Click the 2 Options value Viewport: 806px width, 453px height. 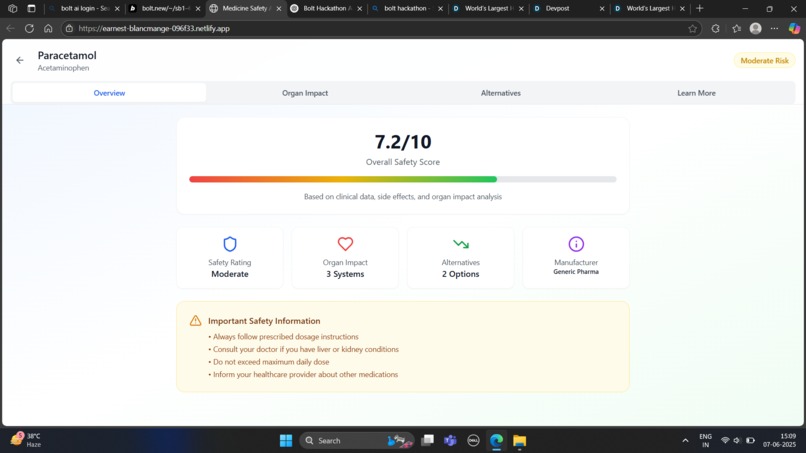[461, 274]
